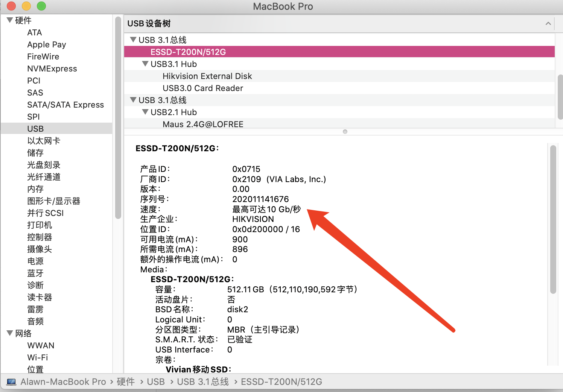The image size is (563, 392).
Task: Select 控制器 controller entry
Action: 40,237
